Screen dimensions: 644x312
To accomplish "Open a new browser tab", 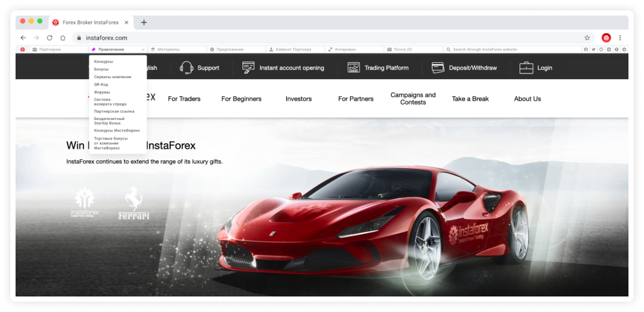I will (x=144, y=22).
